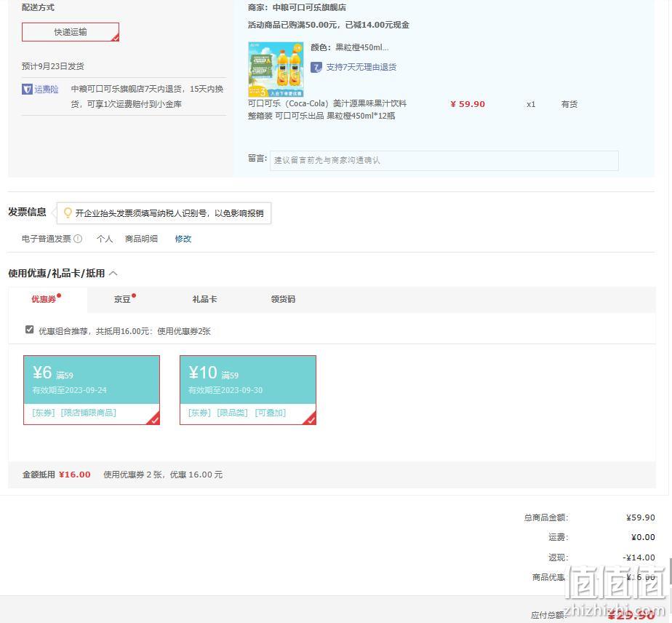The width and height of the screenshot is (672, 623).
Task: Open the 可口可乐 美汁源 product title
Action: coord(327,110)
